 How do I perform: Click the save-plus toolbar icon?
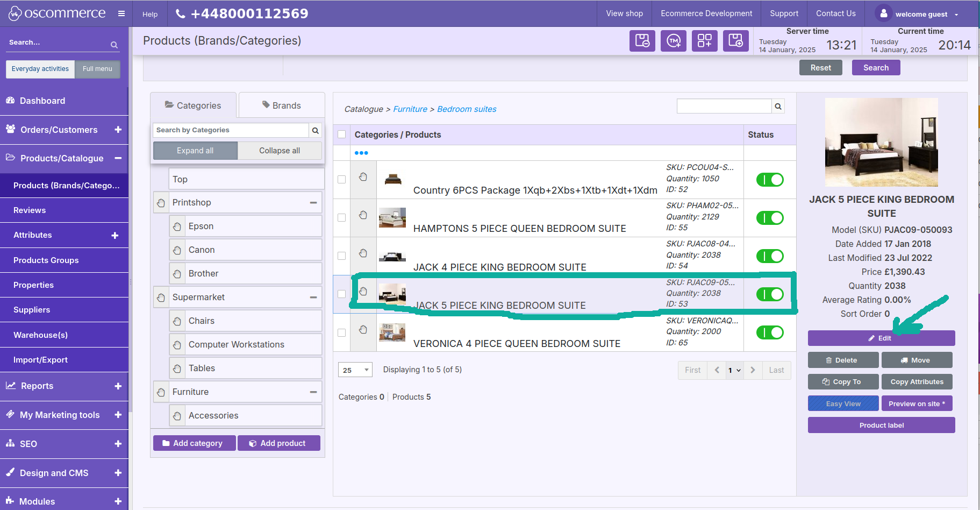(x=736, y=41)
